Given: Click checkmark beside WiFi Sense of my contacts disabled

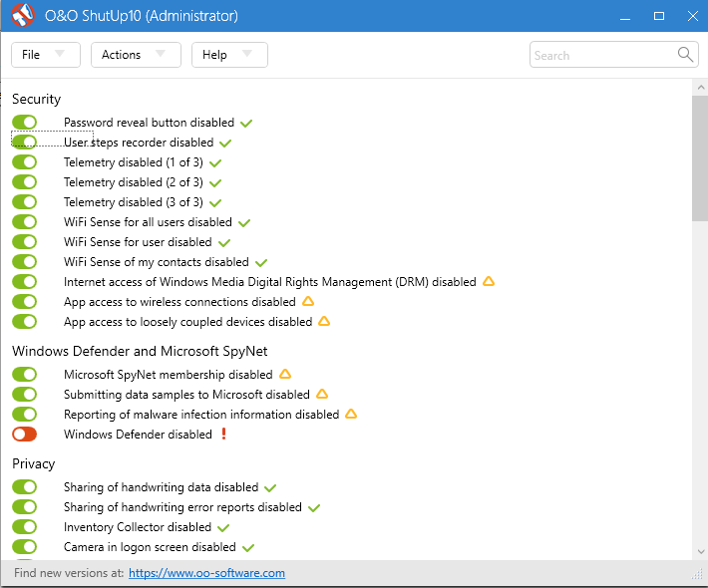Looking at the screenshot, I should pyautogui.click(x=261, y=262).
